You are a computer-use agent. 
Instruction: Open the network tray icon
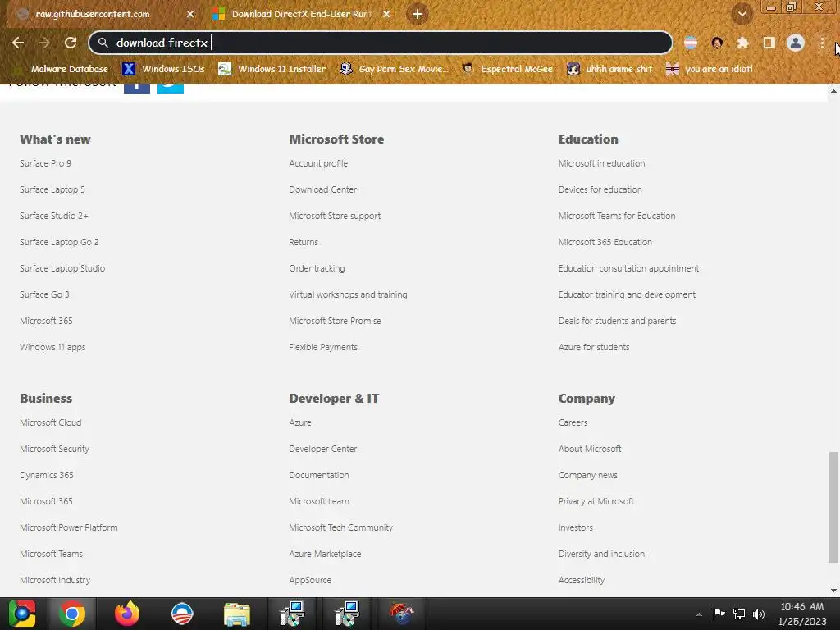[x=739, y=614]
